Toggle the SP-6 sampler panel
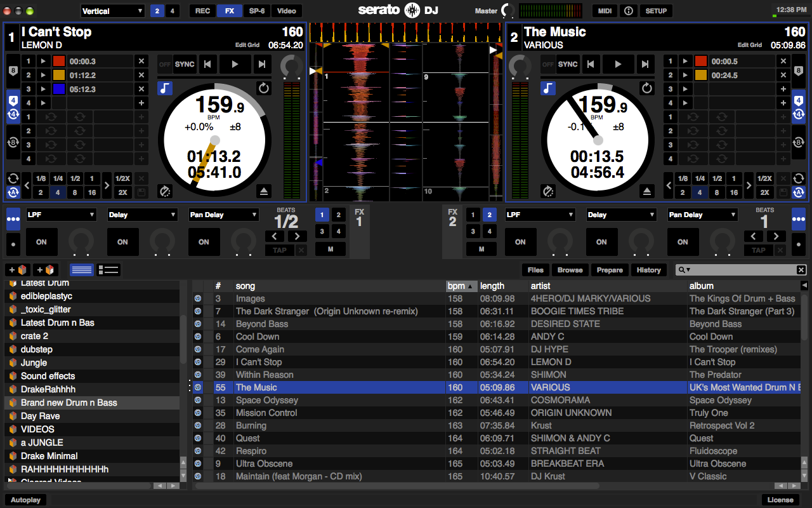 click(x=257, y=11)
